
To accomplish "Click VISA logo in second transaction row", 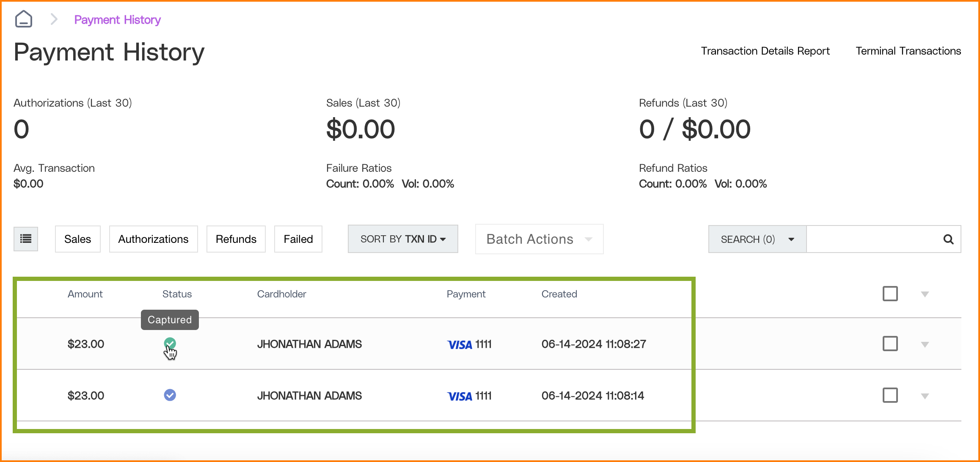I will 460,396.
